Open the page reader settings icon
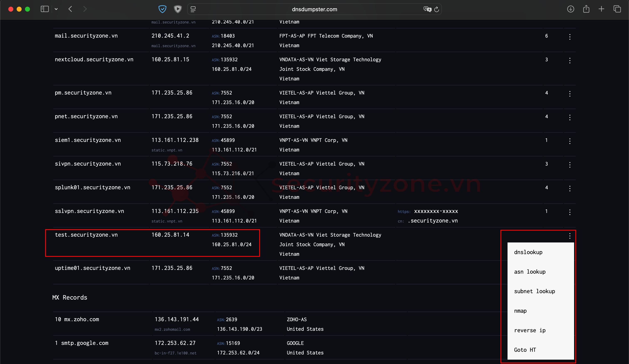The height and width of the screenshot is (364, 629). (x=193, y=9)
